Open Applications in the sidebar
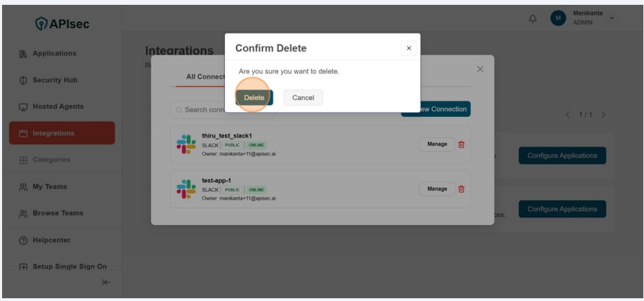This screenshot has height=301, width=644. 55,54
